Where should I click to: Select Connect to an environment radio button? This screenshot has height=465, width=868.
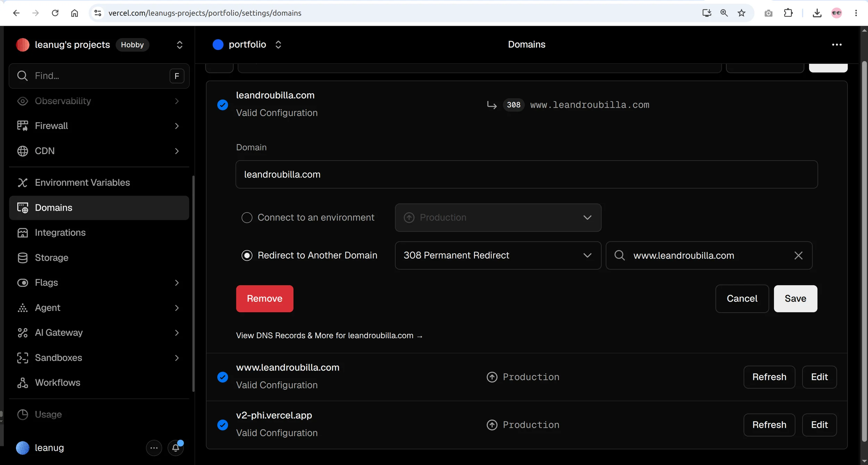247,218
